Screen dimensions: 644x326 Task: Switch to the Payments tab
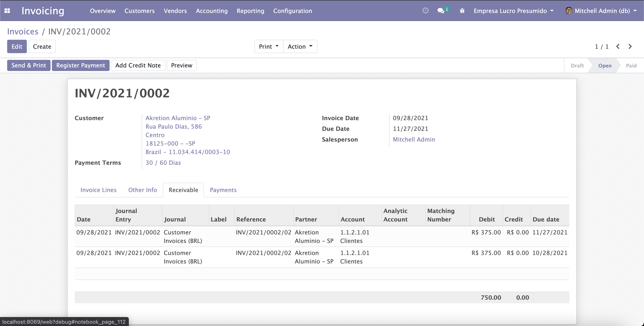coord(223,190)
